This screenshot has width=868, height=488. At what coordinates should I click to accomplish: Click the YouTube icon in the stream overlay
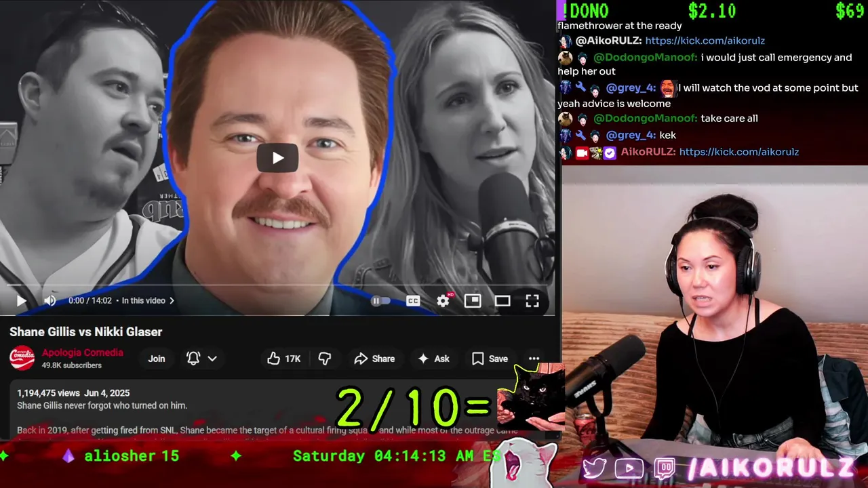(x=629, y=468)
